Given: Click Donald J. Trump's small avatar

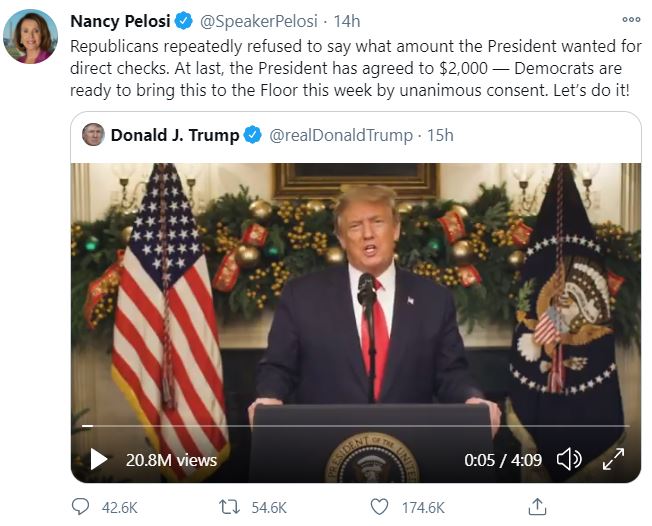Looking at the screenshot, I should [93, 135].
